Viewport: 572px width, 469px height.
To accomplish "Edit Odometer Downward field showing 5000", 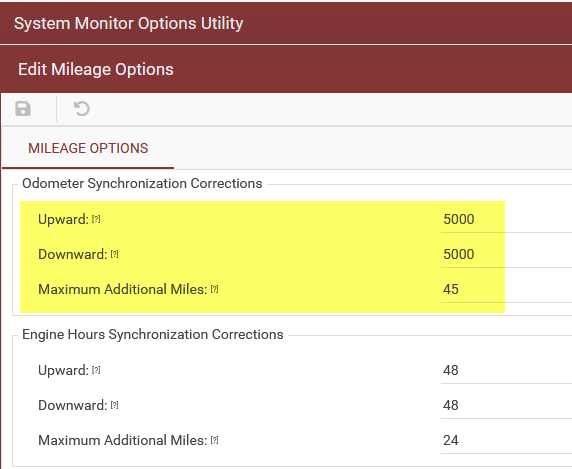I will (506, 255).
